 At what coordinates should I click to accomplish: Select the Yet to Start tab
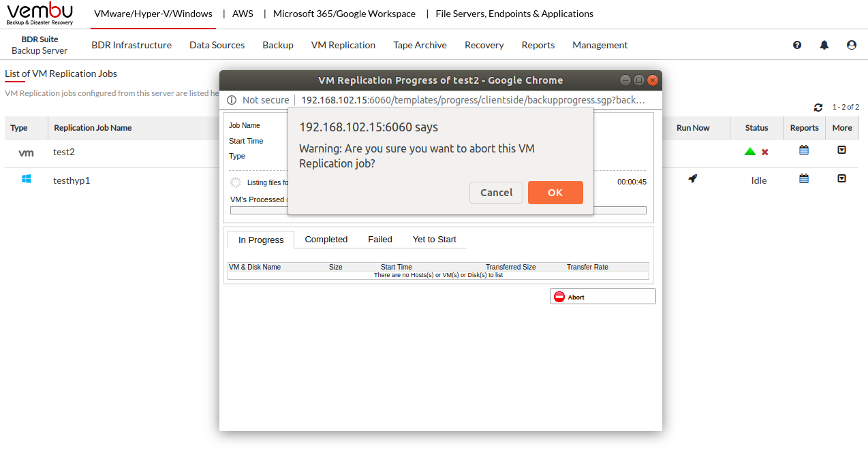[435, 240]
